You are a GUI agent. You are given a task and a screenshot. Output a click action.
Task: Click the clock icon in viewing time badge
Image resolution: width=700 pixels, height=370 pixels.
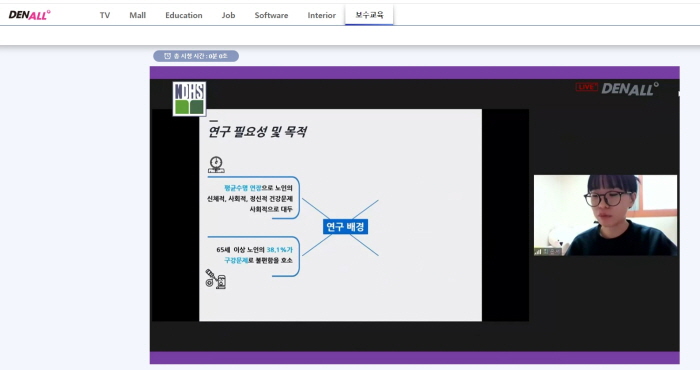[167, 56]
